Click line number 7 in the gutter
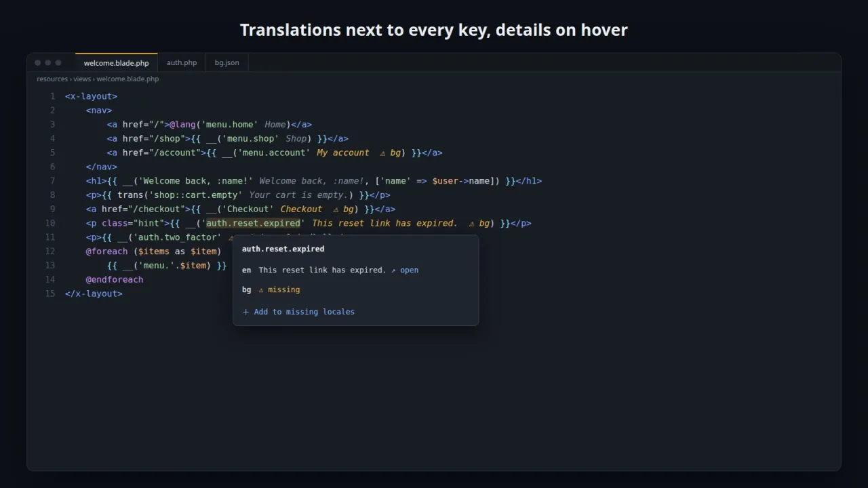 coord(52,181)
